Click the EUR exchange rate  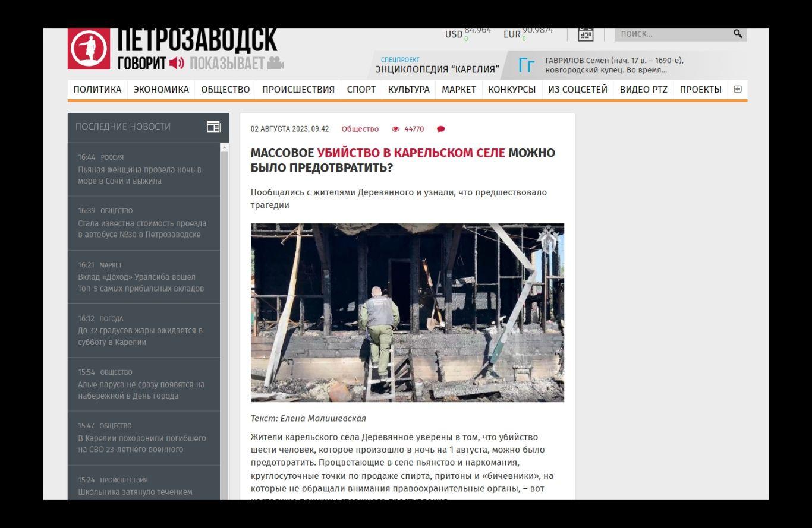(x=528, y=33)
